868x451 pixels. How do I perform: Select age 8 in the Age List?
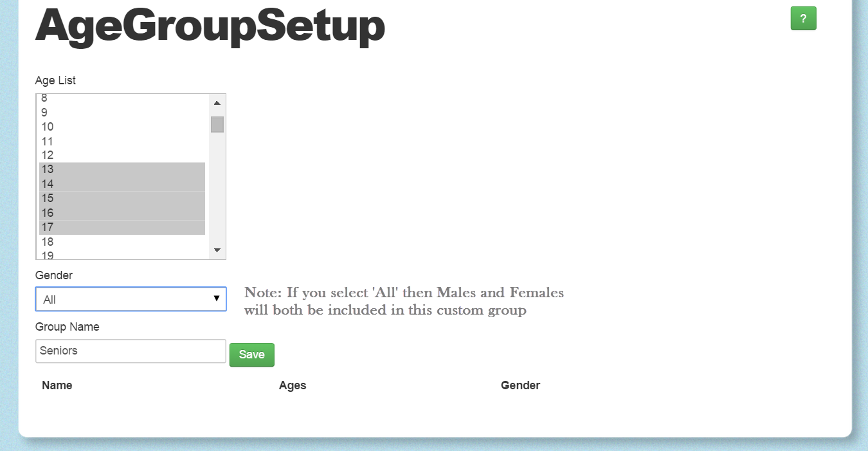pos(122,98)
